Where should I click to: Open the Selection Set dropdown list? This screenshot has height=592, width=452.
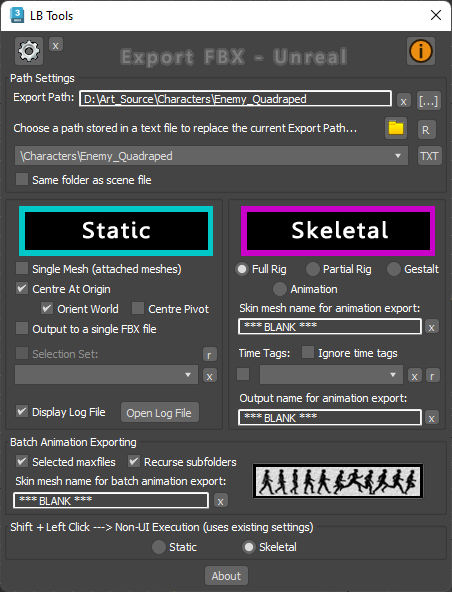pos(106,375)
